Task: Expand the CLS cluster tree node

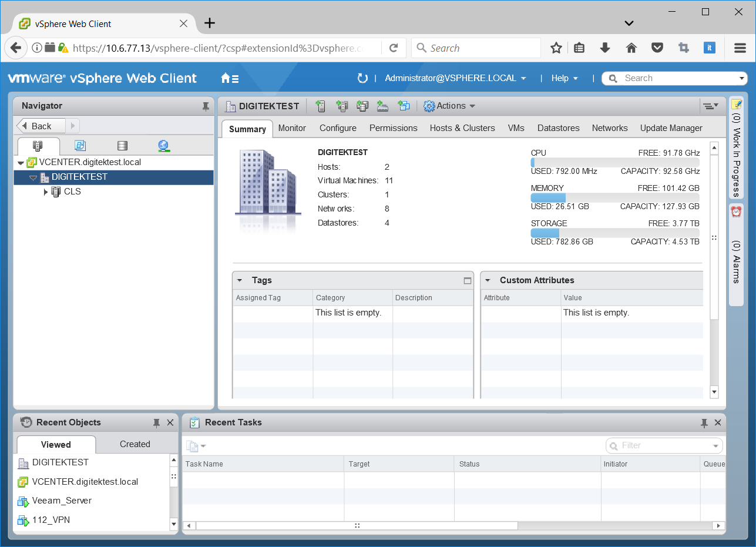Action: pyautogui.click(x=46, y=192)
